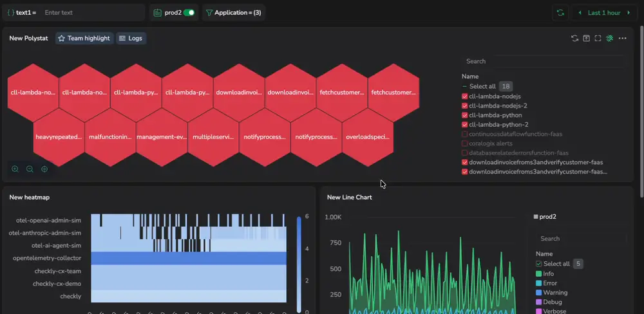Screen dimensions: 644x314
Task: Check the coralogix alerts checkbox
Action: (x=464, y=143)
